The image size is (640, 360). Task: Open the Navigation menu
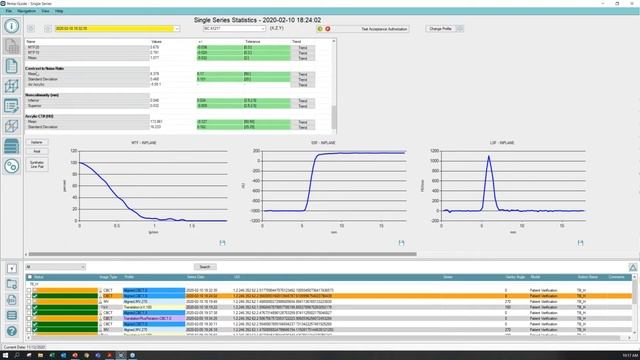[27, 11]
